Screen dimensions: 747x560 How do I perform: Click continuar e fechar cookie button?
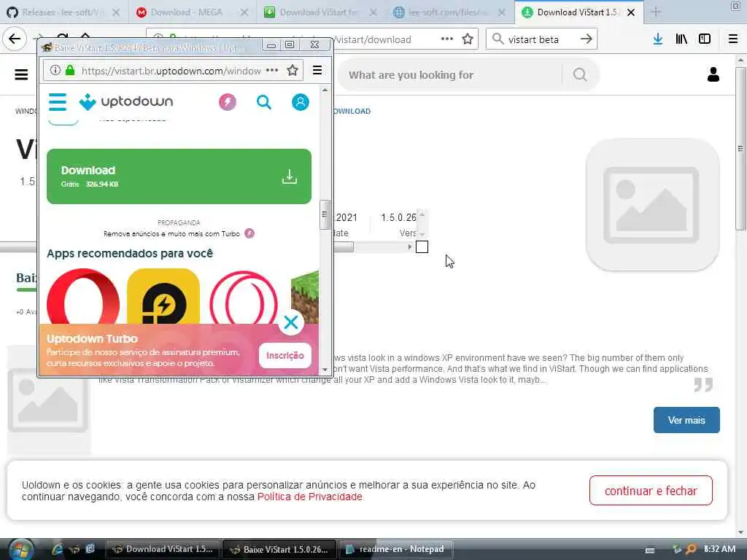click(651, 491)
